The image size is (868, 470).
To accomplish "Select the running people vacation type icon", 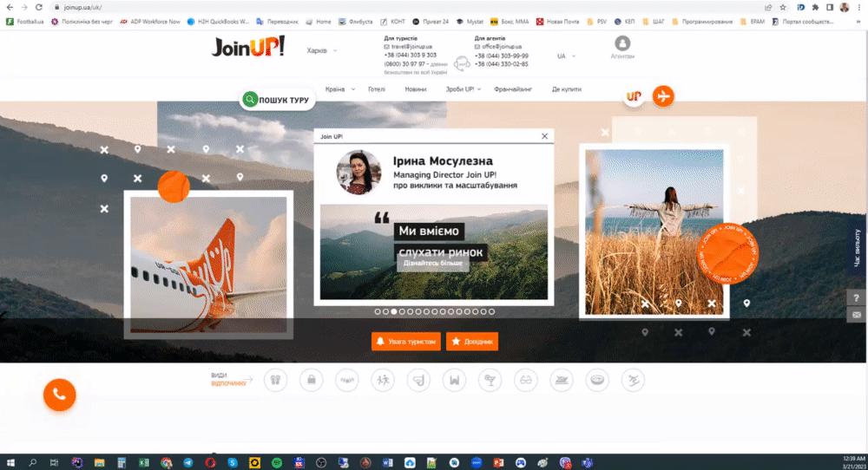I will [383, 380].
